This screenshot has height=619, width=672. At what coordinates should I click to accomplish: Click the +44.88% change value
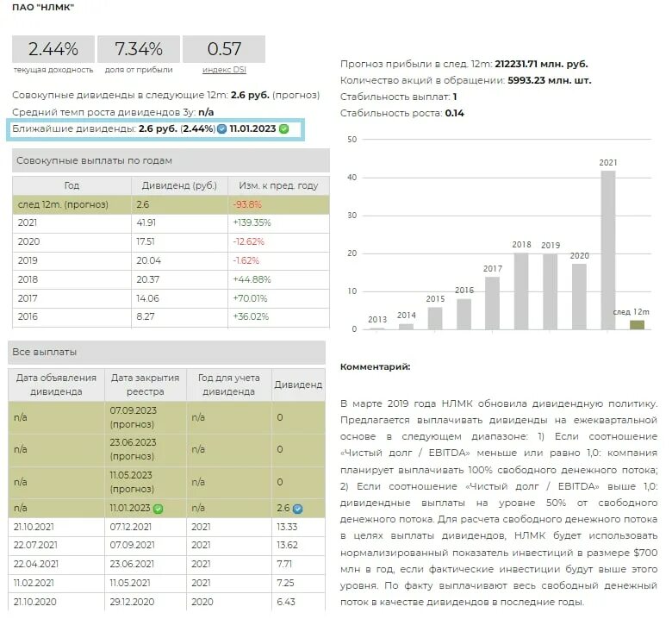252,279
